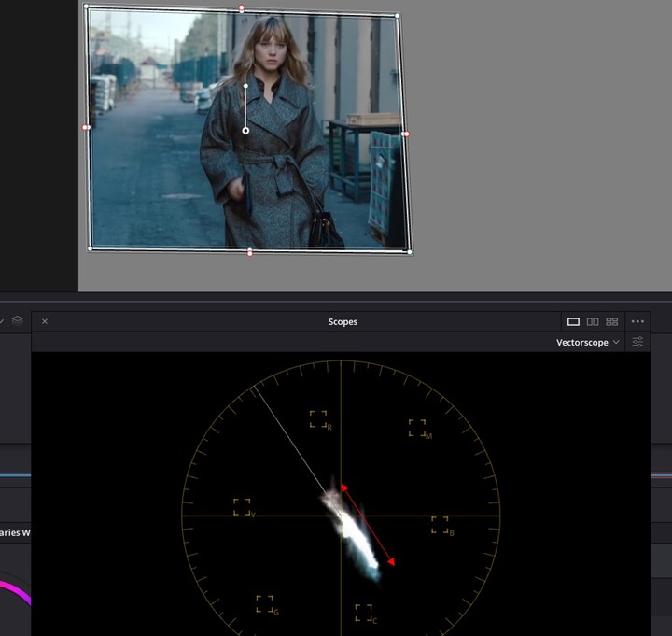Click the Scopes panel title

click(x=343, y=321)
